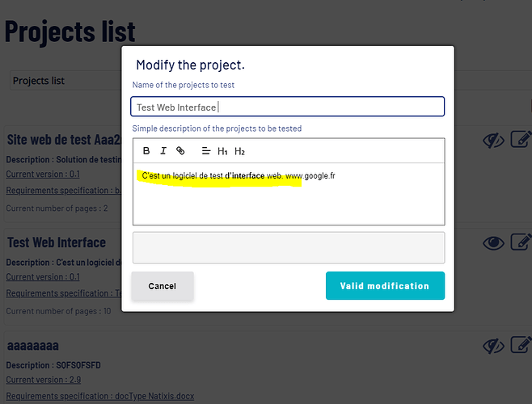
Task: Toggle visibility of aaaaaaaa project
Action: [x=493, y=346]
